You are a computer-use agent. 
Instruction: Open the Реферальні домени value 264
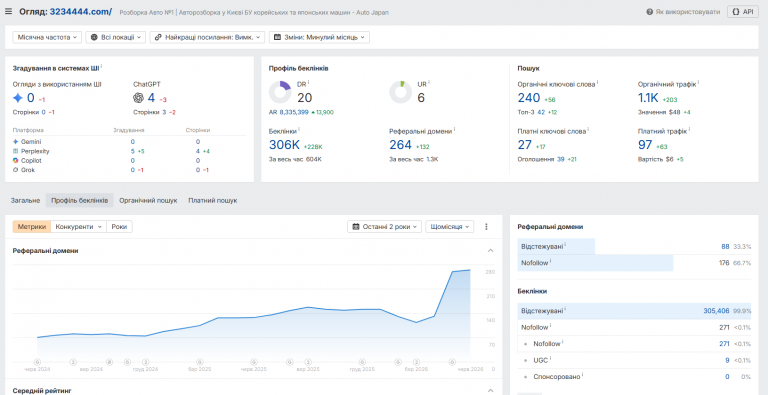point(400,145)
